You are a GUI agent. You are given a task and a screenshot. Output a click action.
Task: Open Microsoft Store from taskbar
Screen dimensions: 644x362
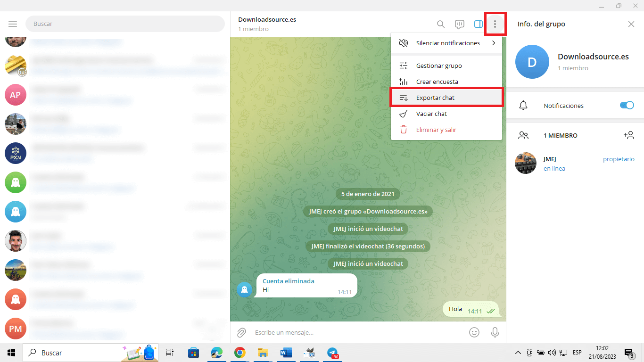coord(193,353)
